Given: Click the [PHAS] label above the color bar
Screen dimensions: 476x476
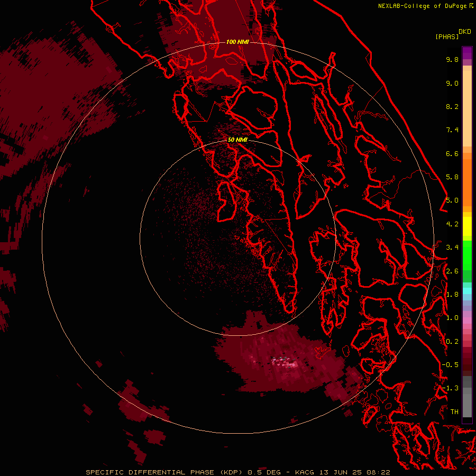Looking at the screenshot, I should 447,36.
